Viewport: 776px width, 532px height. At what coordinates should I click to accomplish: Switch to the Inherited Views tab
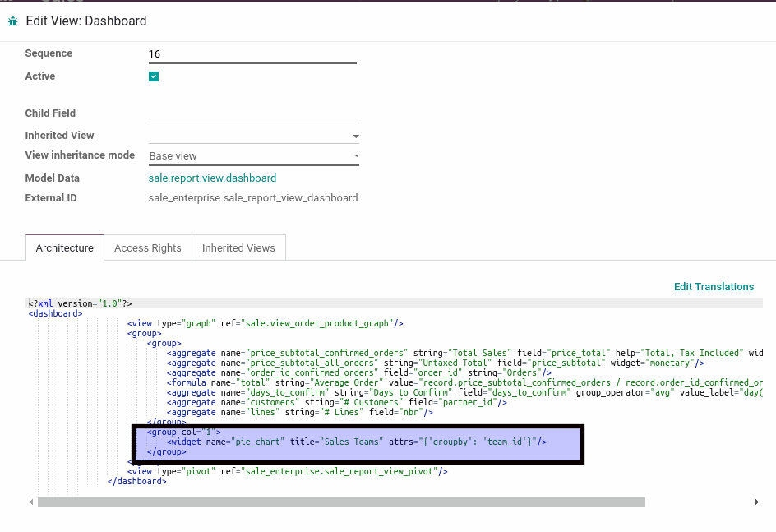coord(238,247)
